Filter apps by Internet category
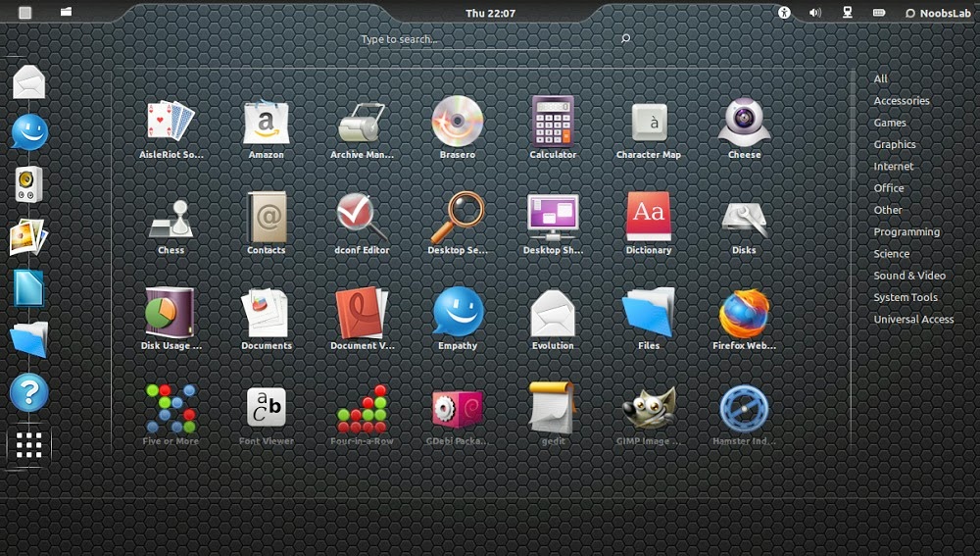This screenshot has width=980, height=556. 893,167
